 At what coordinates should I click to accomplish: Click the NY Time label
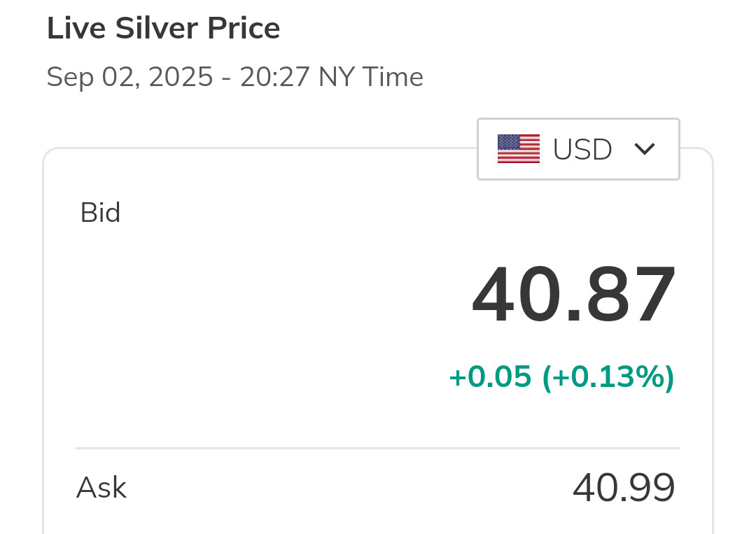pyautogui.click(x=370, y=77)
